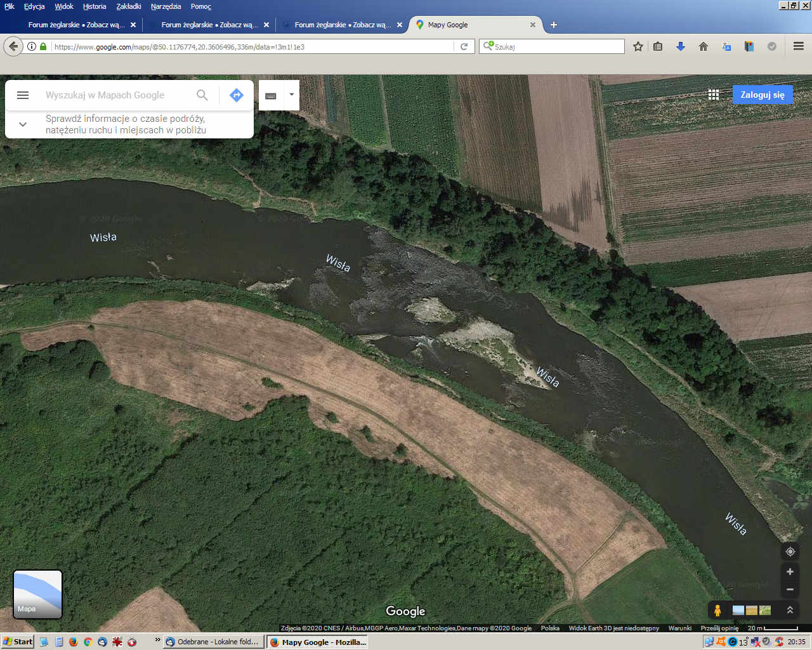Click the blue book extension icon in toolbar

pyautogui.click(x=749, y=46)
